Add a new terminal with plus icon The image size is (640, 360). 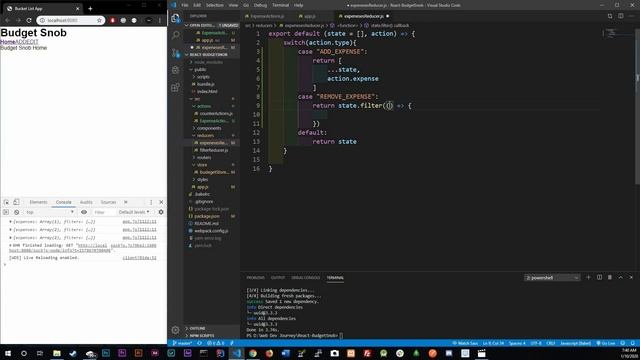click(588, 278)
